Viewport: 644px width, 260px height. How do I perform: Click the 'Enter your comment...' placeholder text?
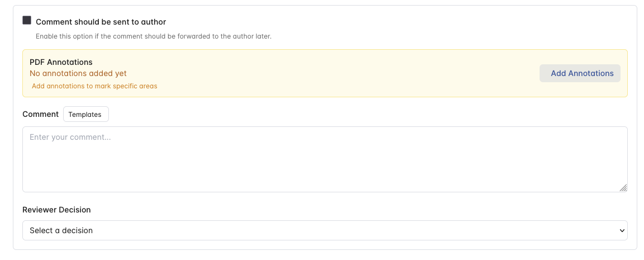70,137
